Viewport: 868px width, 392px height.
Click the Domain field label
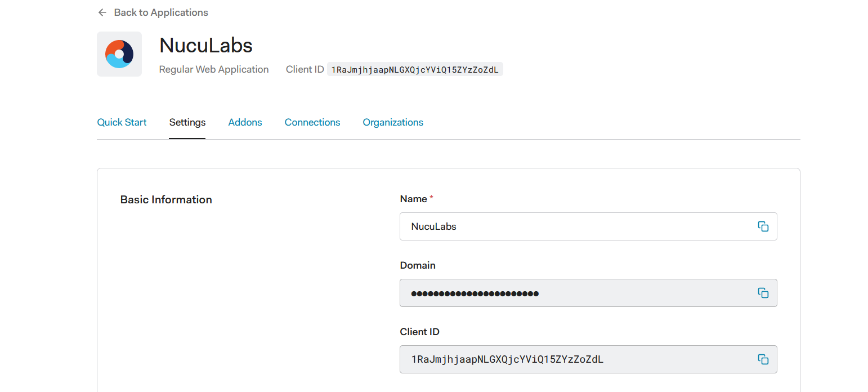coord(418,265)
